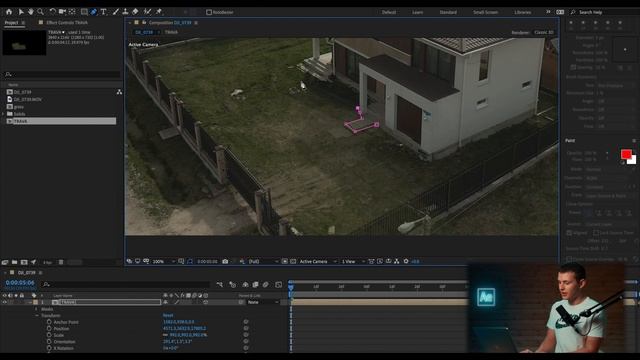Screen dimensions: 640x360
Task: Switch to the Learn workspace
Action: [x=417, y=12]
